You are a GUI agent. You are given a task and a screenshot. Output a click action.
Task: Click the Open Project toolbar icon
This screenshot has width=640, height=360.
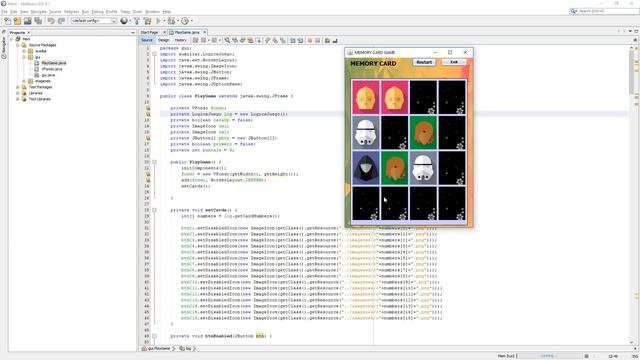pyautogui.click(x=27, y=21)
